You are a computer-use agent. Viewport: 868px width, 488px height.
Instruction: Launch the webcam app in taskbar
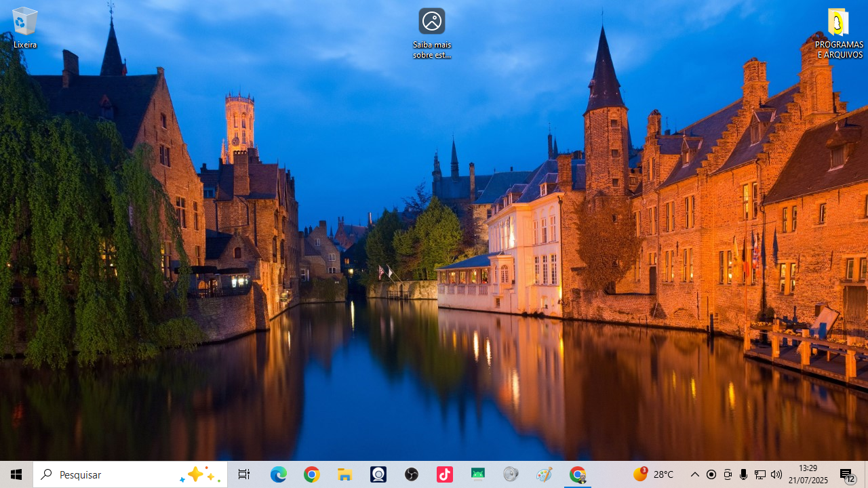(x=378, y=474)
